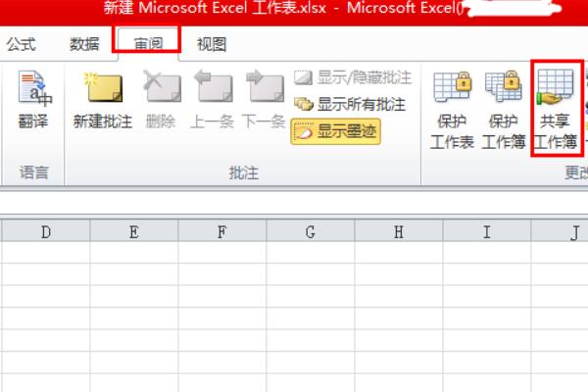Switch to the 数据 (Data) tab
Image resolution: width=588 pixels, height=392 pixels.
[84, 44]
